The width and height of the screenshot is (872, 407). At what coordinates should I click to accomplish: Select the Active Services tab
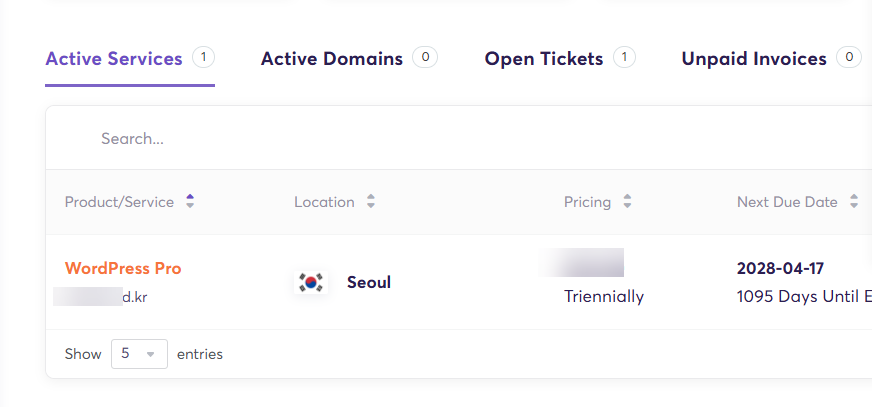[x=114, y=59]
